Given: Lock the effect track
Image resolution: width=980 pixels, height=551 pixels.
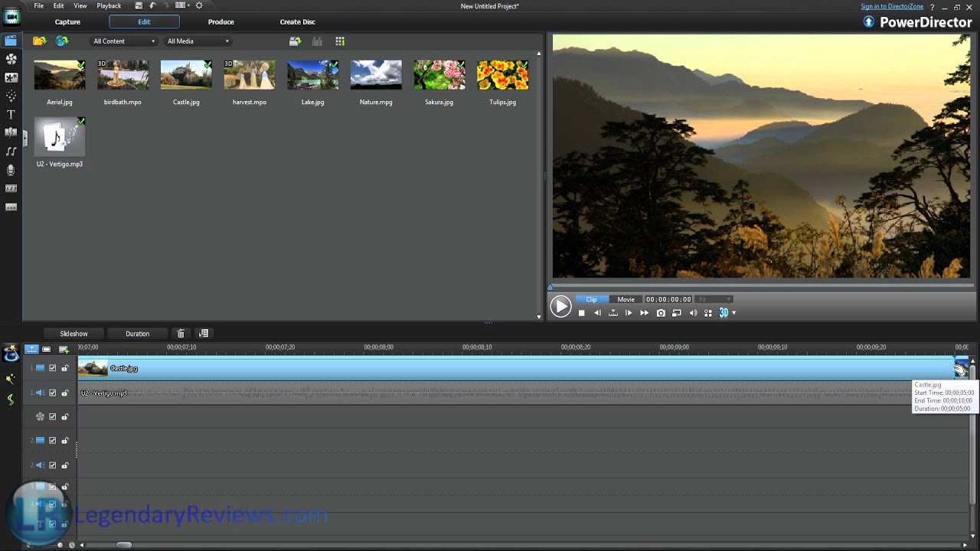Looking at the screenshot, I should 65,417.
